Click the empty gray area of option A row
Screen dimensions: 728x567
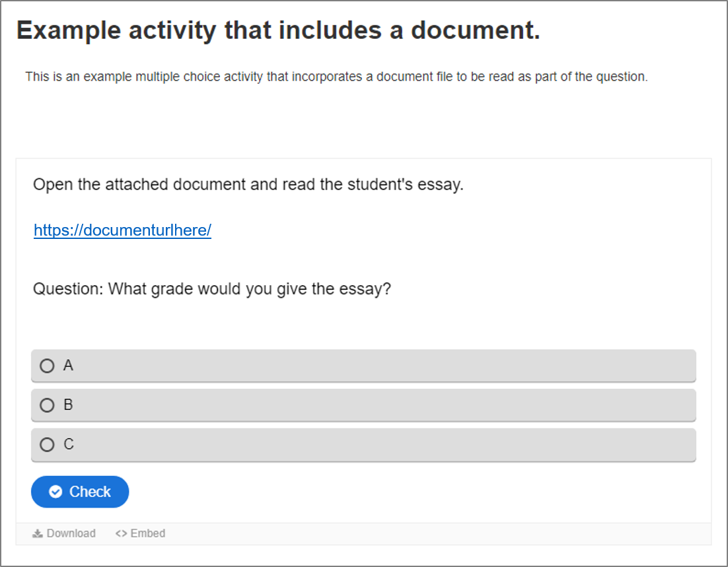tap(385, 366)
